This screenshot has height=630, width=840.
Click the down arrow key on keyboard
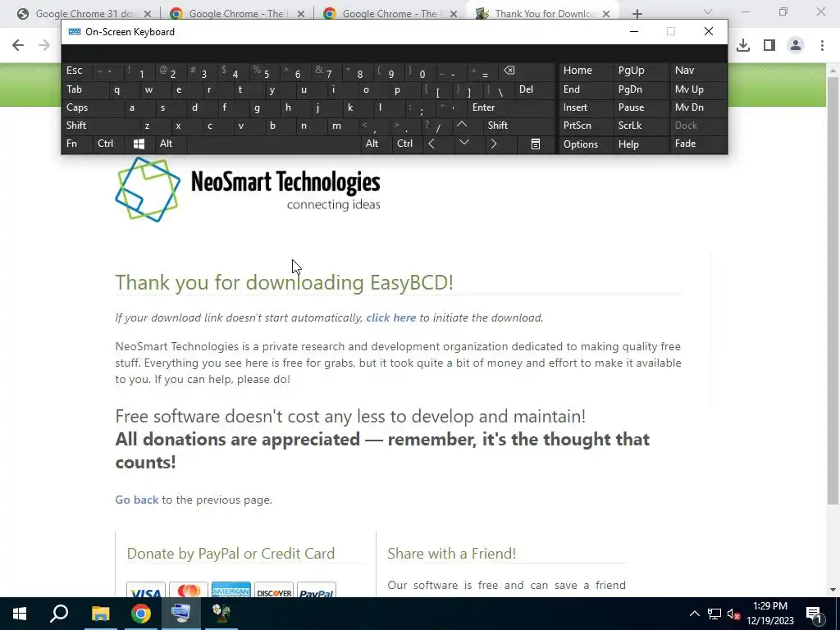coord(464,143)
